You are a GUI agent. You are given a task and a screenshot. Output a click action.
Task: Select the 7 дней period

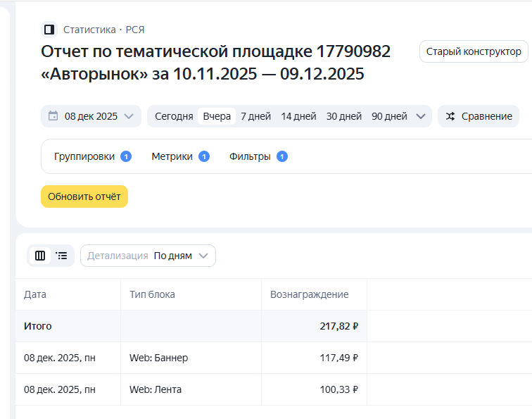point(255,116)
